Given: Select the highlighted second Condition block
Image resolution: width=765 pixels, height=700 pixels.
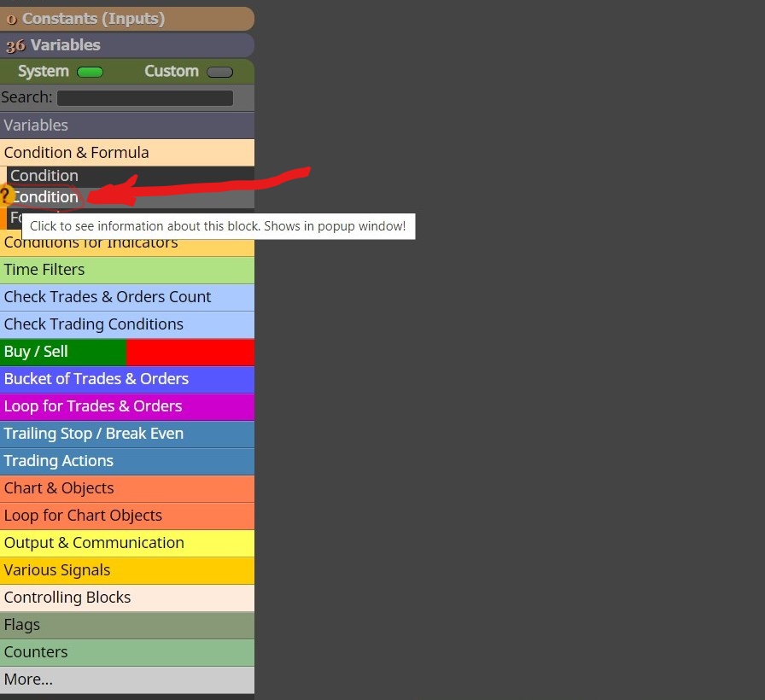Looking at the screenshot, I should coord(131,197).
